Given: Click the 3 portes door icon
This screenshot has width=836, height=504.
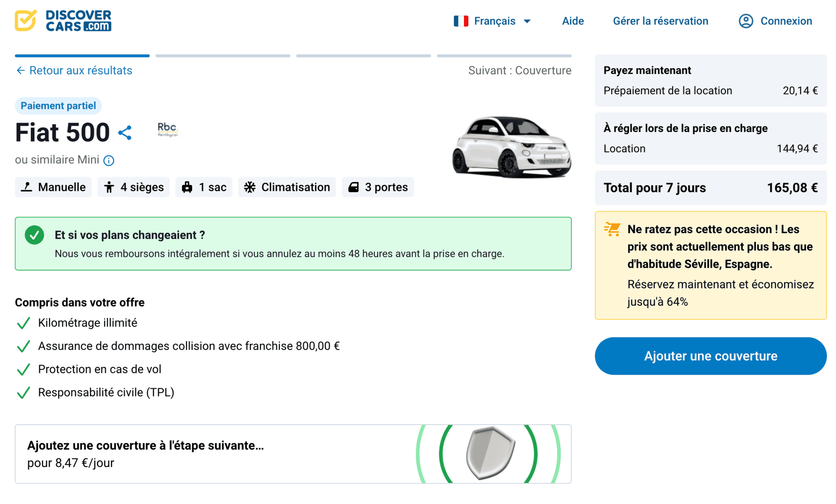Looking at the screenshot, I should (x=354, y=187).
